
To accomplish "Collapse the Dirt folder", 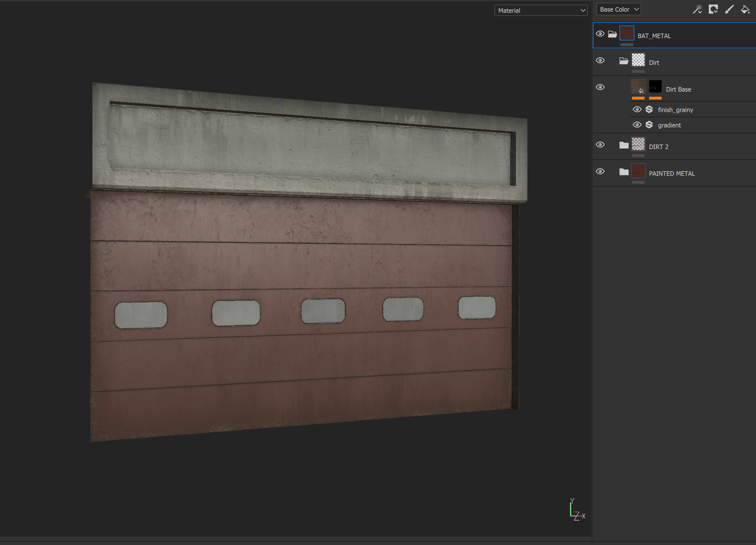I will coord(624,61).
